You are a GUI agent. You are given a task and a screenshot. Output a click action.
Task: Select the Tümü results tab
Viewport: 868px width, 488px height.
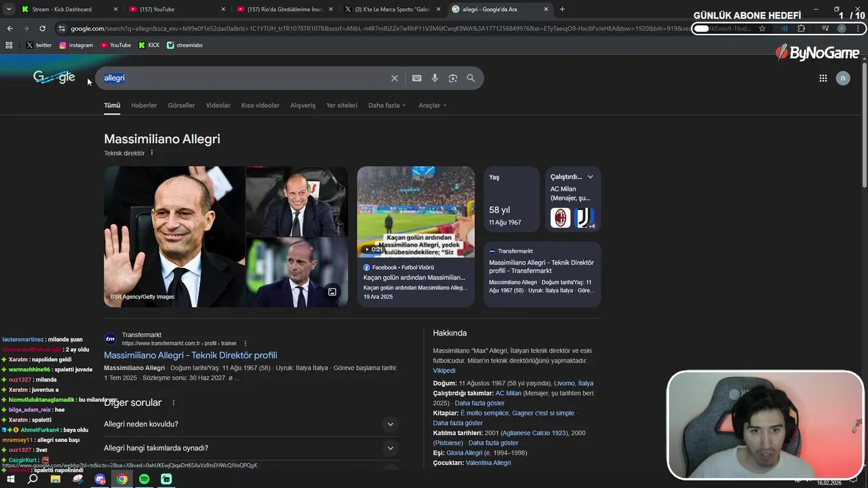[112, 106]
